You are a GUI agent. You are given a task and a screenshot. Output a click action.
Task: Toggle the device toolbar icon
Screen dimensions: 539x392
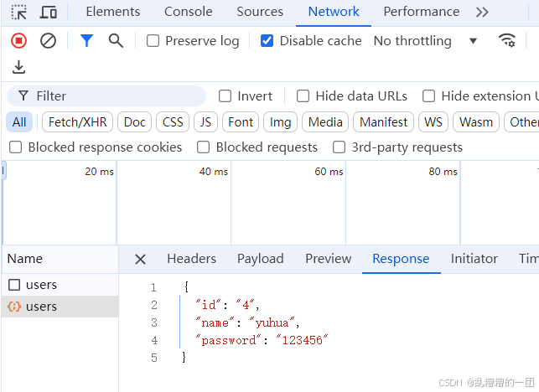click(x=48, y=13)
